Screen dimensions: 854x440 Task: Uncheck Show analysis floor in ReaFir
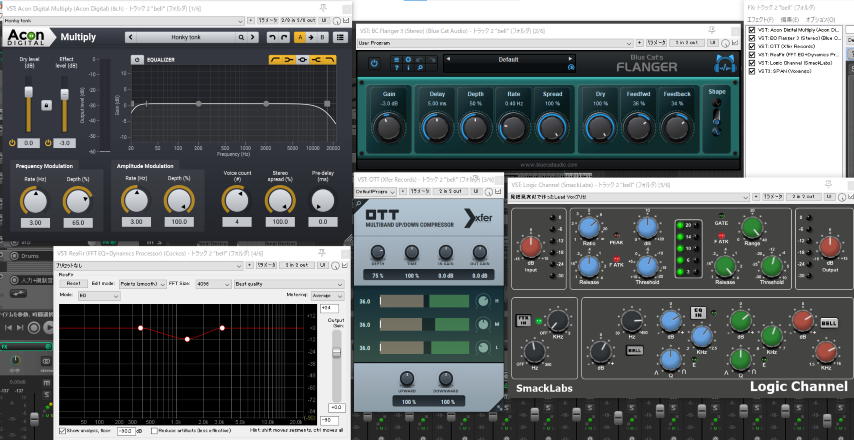(63, 431)
